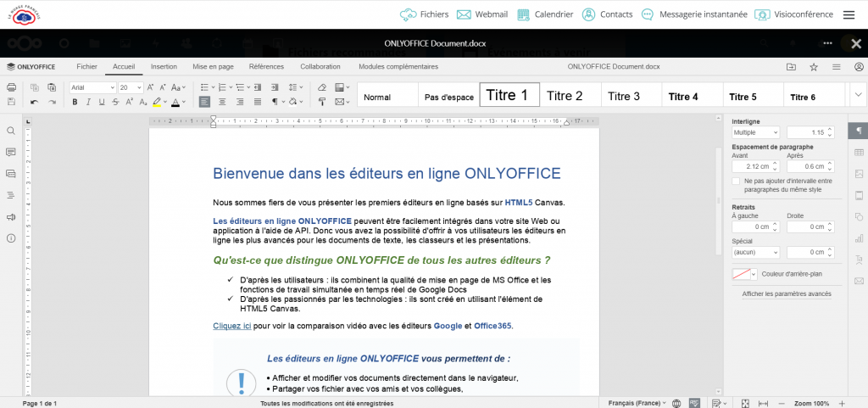Screen dimensions: 868x408
Task: Redo the last undone action
Action: [52, 102]
